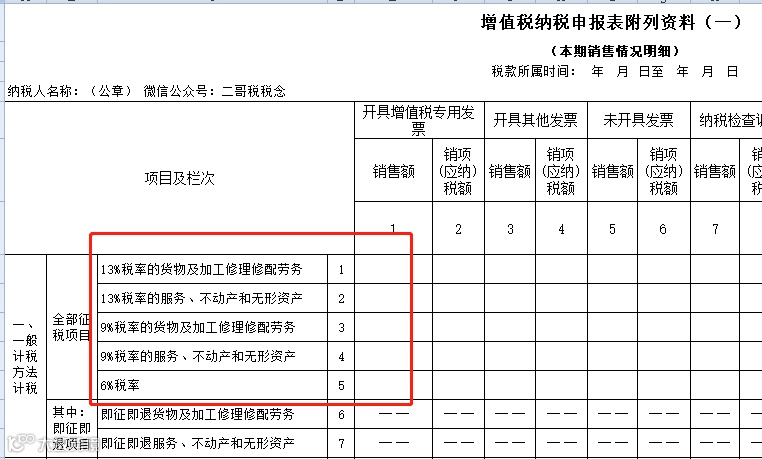Click line number 1 cell for 13% goods
Image resolution: width=762 pixels, height=459 pixels.
[341, 269]
